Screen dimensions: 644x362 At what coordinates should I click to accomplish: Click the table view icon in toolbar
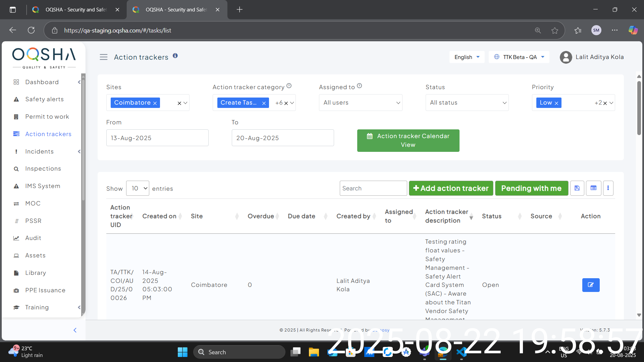coord(593,188)
